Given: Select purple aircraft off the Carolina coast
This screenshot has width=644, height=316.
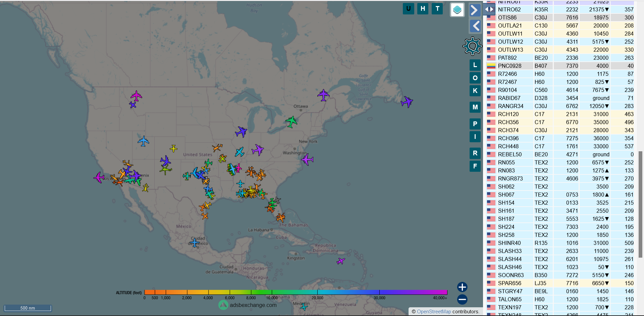Looking at the screenshot, I should (x=307, y=159).
